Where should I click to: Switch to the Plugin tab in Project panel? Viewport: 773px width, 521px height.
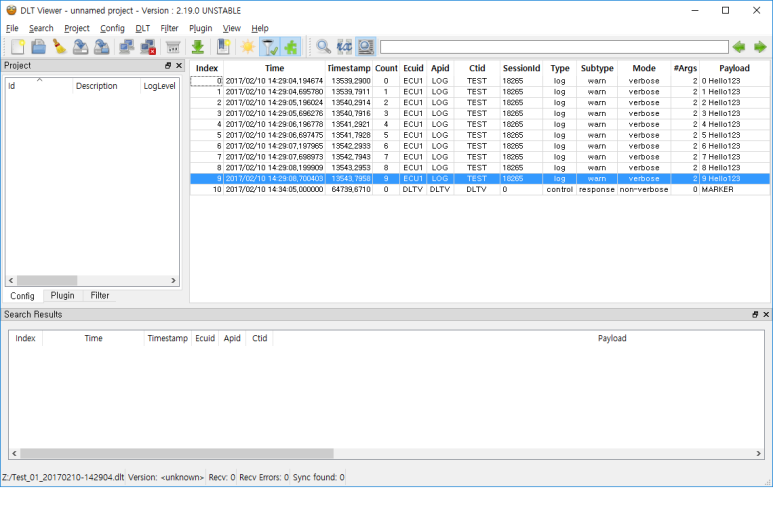(x=62, y=296)
